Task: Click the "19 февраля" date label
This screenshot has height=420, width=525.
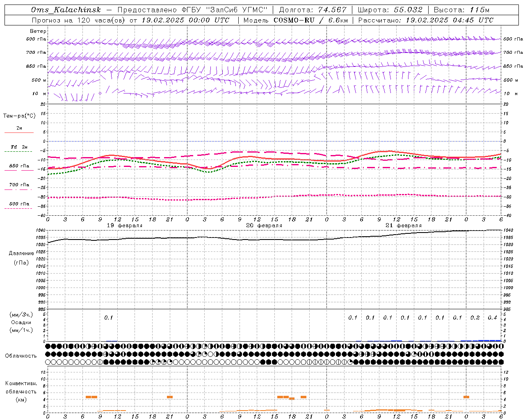Action: [x=125, y=226]
